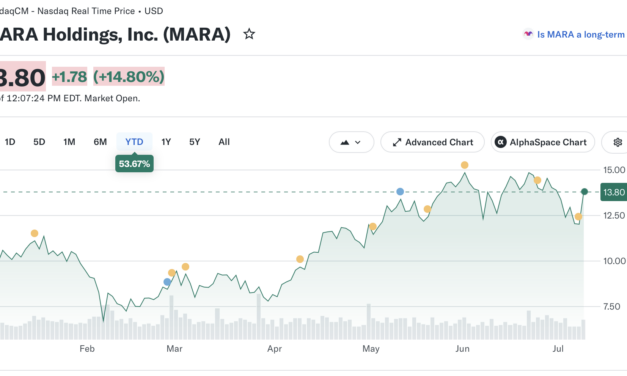Viewport: 627px width, 376px height.
Task: Click the blue event marker before March
Action: click(x=167, y=282)
